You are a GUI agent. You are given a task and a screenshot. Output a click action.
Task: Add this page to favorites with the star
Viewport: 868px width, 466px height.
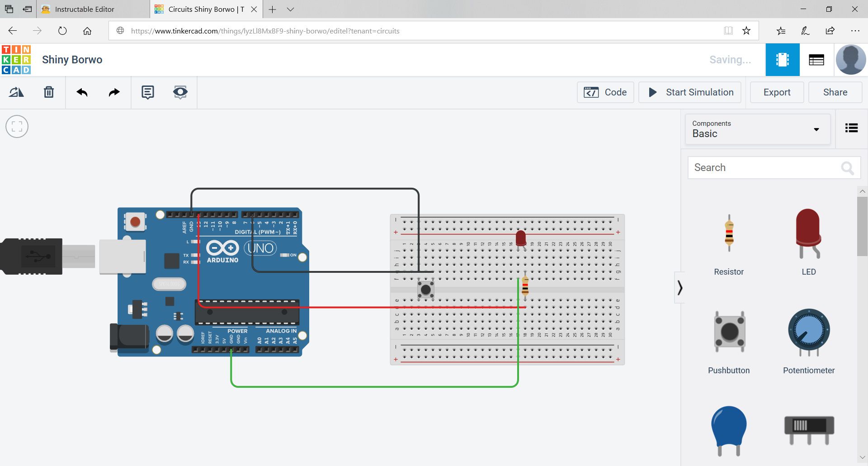pos(747,30)
